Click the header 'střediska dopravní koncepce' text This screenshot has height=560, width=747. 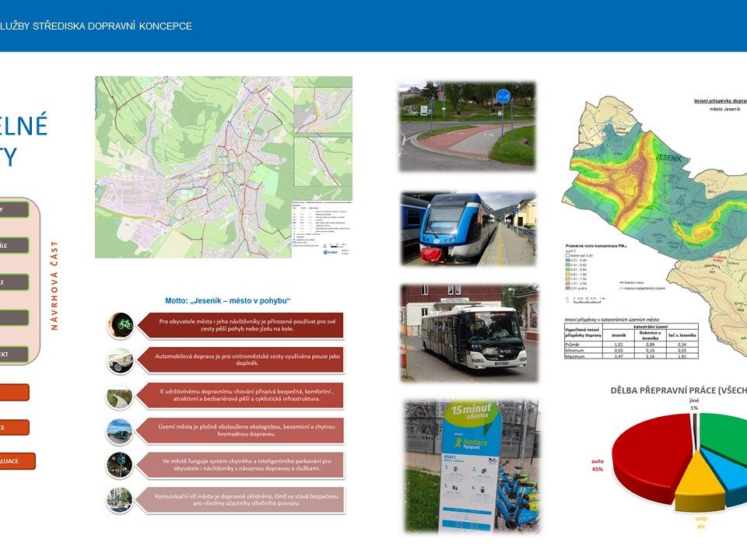(x=112, y=26)
